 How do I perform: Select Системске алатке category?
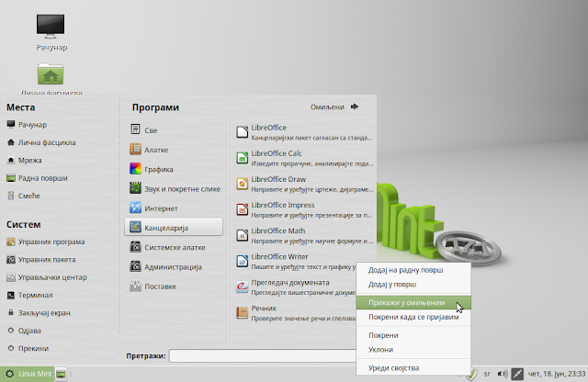(174, 247)
